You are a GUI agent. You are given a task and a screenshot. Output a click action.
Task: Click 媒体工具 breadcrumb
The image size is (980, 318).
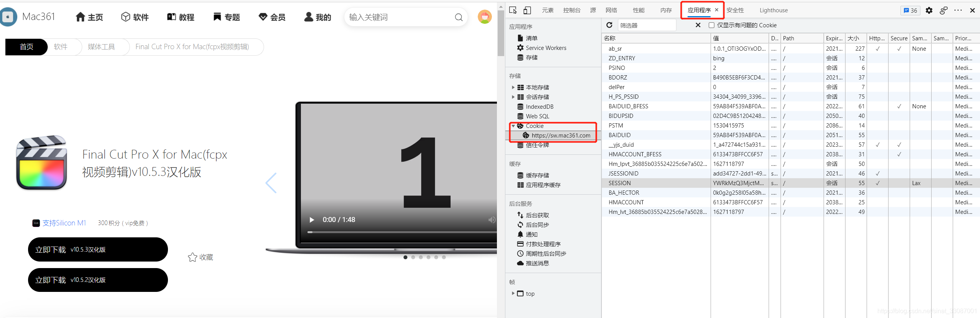(101, 47)
